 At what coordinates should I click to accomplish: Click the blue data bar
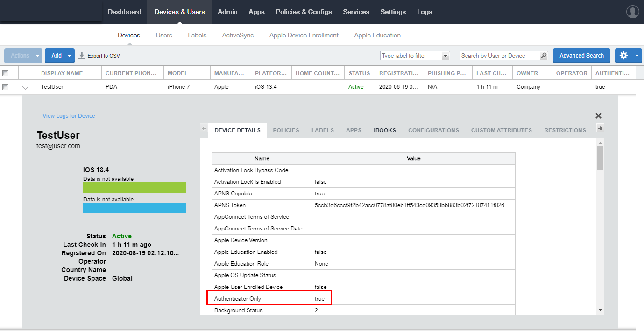[x=134, y=208]
